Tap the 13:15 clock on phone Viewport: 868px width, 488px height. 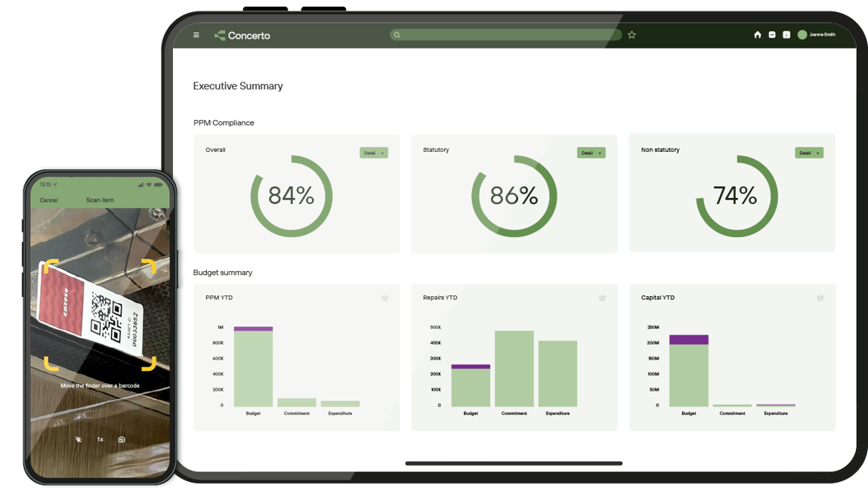45,185
